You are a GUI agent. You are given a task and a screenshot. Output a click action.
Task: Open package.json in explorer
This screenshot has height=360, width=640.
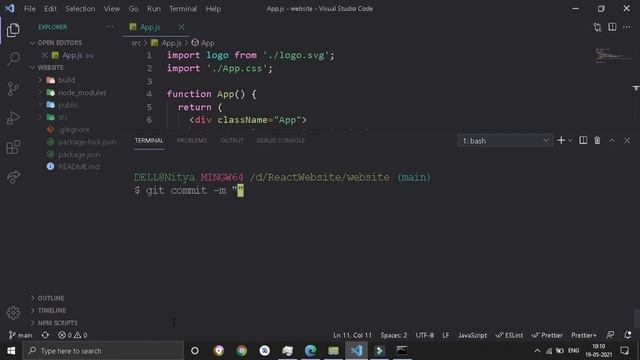pyautogui.click(x=79, y=155)
